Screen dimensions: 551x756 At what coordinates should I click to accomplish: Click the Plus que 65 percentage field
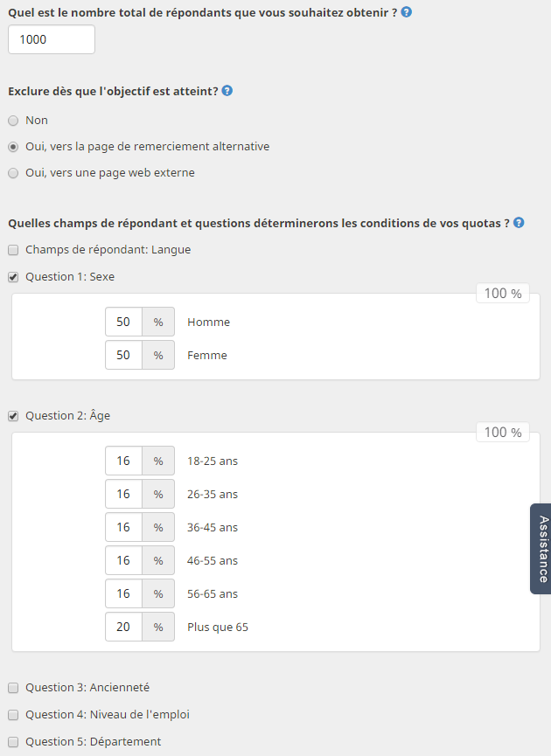pyautogui.click(x=123, y=627)
